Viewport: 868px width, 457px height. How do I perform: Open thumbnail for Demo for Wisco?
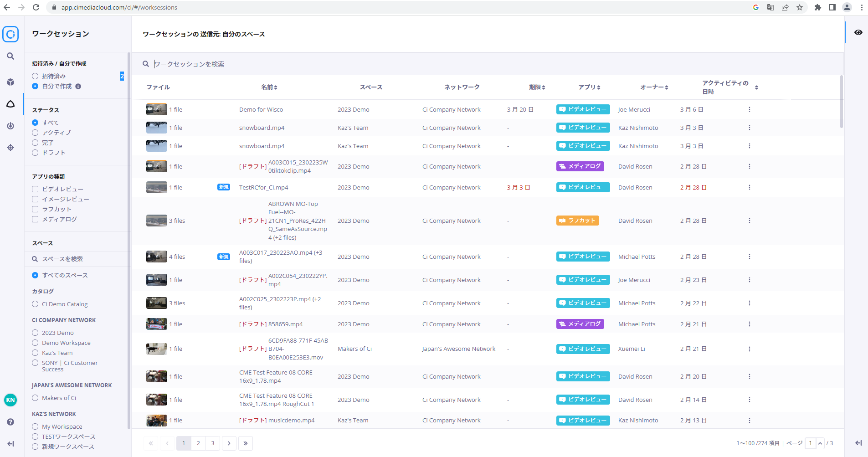[x=156, y=109]
